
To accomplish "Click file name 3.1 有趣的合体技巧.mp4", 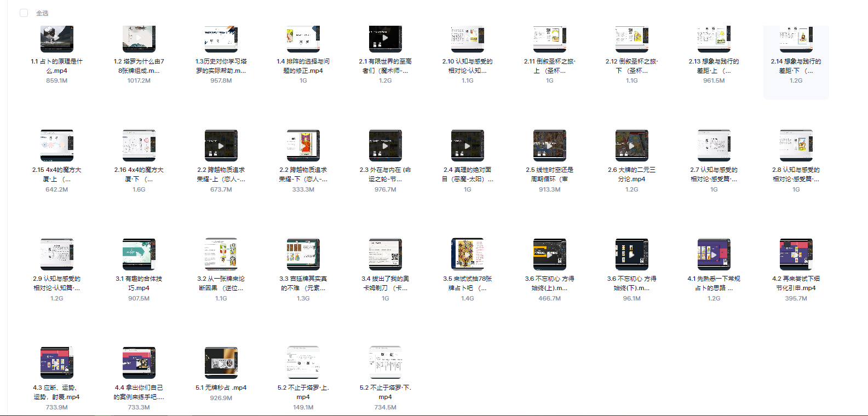I will coord(139,284).
